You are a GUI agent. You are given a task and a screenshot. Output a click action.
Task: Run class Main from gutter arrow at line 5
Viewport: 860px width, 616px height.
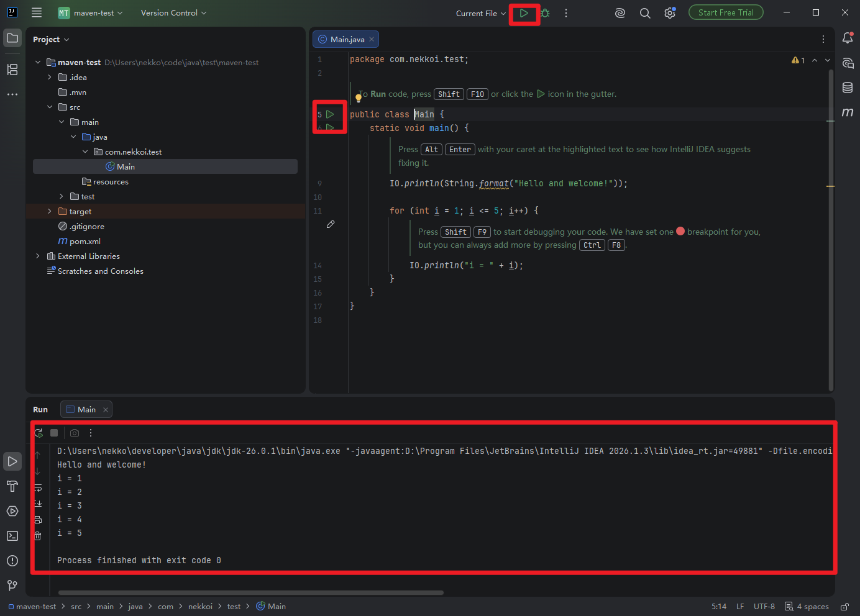point(331,114)
